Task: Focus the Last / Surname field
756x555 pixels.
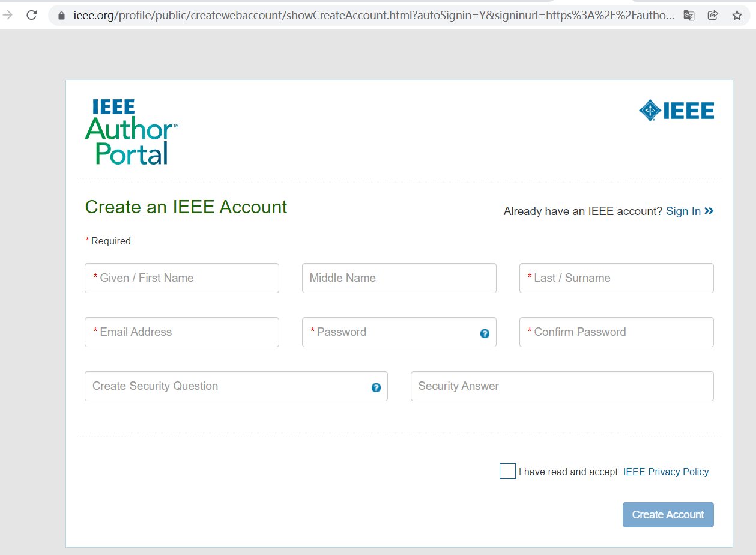Action: click(x=616, y=278)
